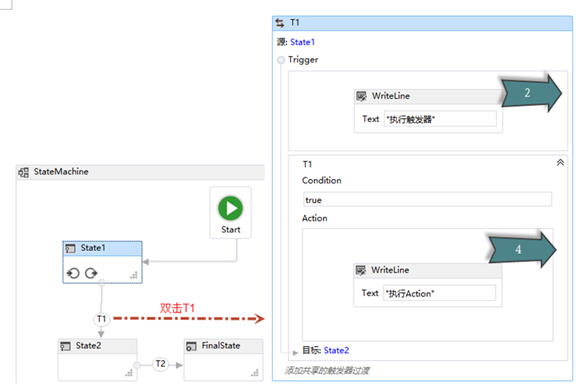Collapse the T1 condition section
Image resolution: width=576 pixels, height=384 pixels.
pos(560,163)
